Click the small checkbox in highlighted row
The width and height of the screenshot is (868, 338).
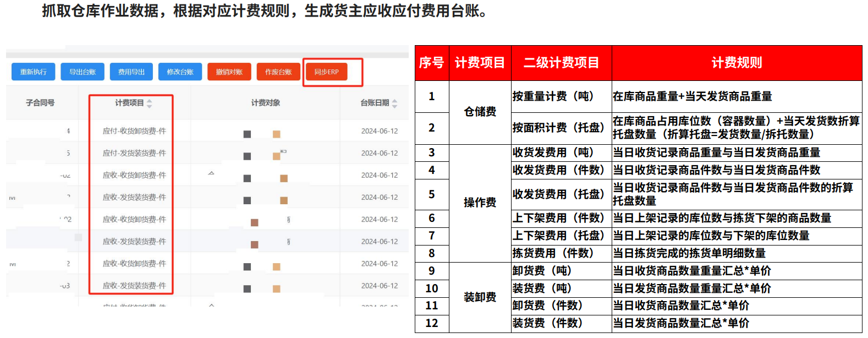tap(79, 237)
